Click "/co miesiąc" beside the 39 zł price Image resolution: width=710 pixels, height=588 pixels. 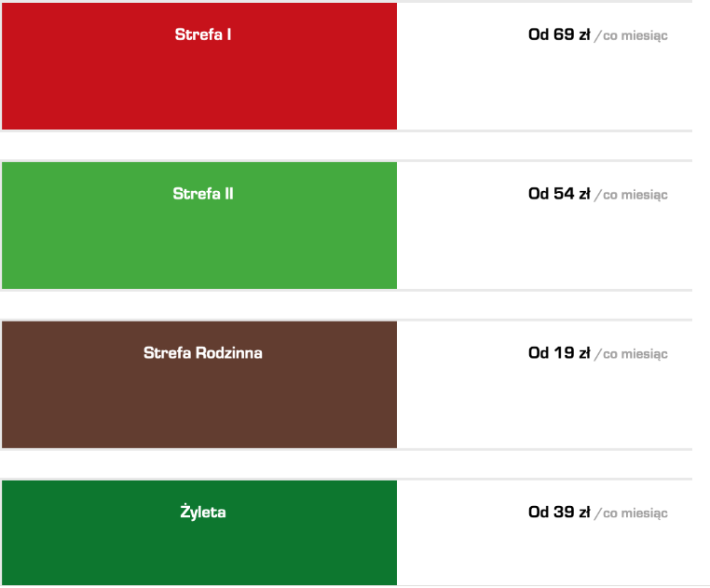click(632, 513)
